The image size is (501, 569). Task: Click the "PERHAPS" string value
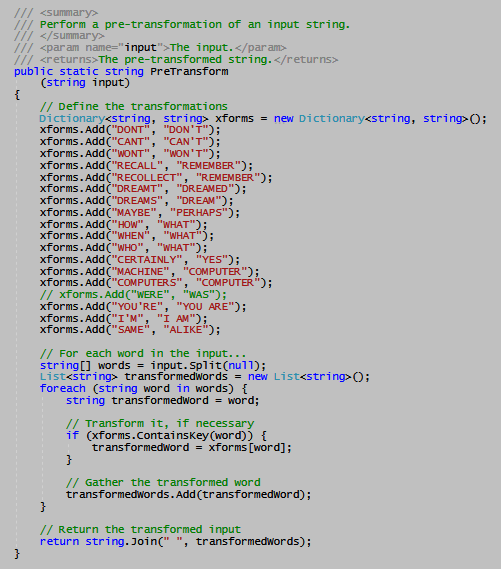pyautogui.click(x=199, y=212)
